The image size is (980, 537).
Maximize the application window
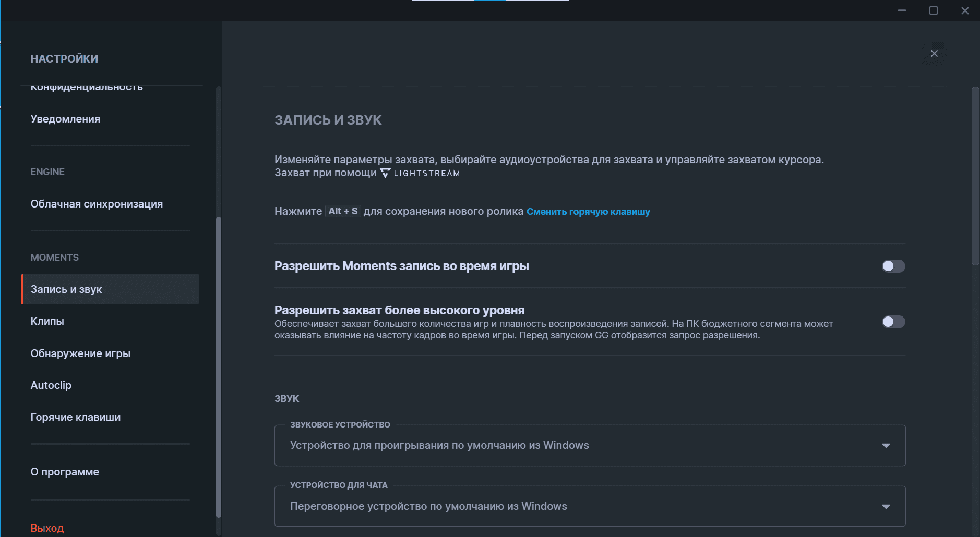(x=934, y=10)
